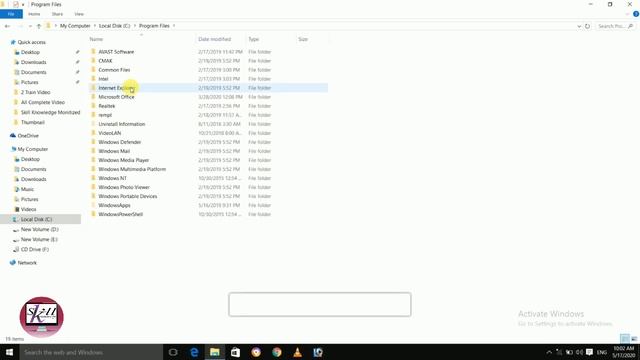This screenshot has height=360, width=640.
Task: Open Downloads under Quick access
Action: click(x=33, y=62)
